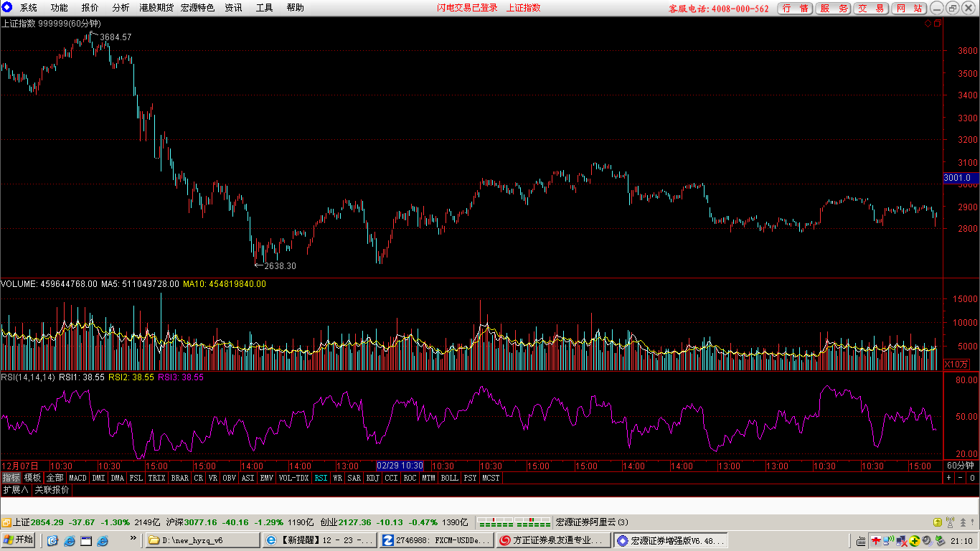Switch to the TRIX indicator
The image size is (980, 551).
pyautogui.click(x=156, y=478)
